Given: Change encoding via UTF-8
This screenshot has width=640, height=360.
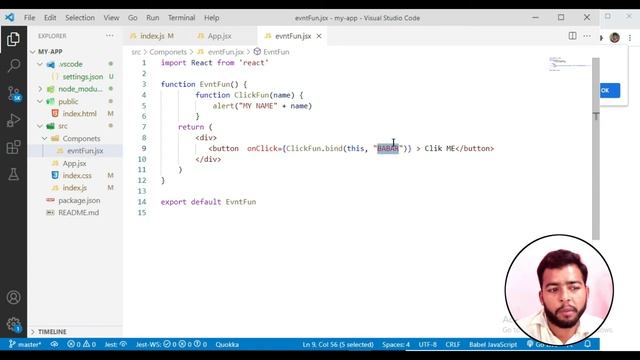Looking at the screenshot, I should pyautogui.click(x=427, y=344).
